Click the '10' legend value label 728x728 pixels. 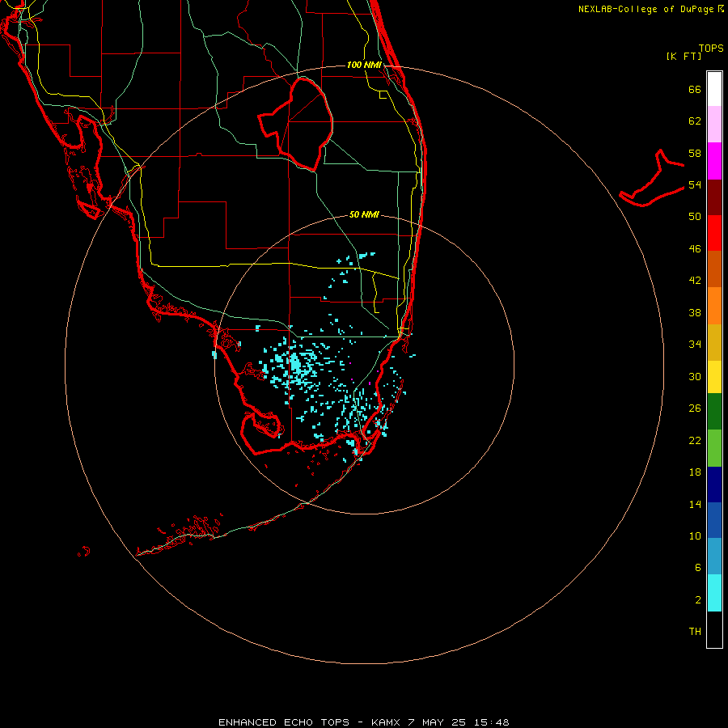click(695, 536)
